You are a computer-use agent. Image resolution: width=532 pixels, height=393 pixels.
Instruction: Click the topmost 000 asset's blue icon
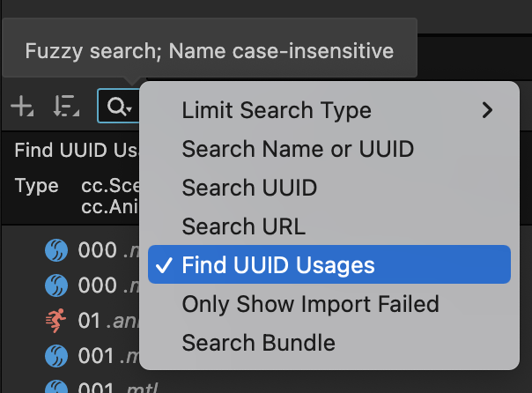click(56, 250)
